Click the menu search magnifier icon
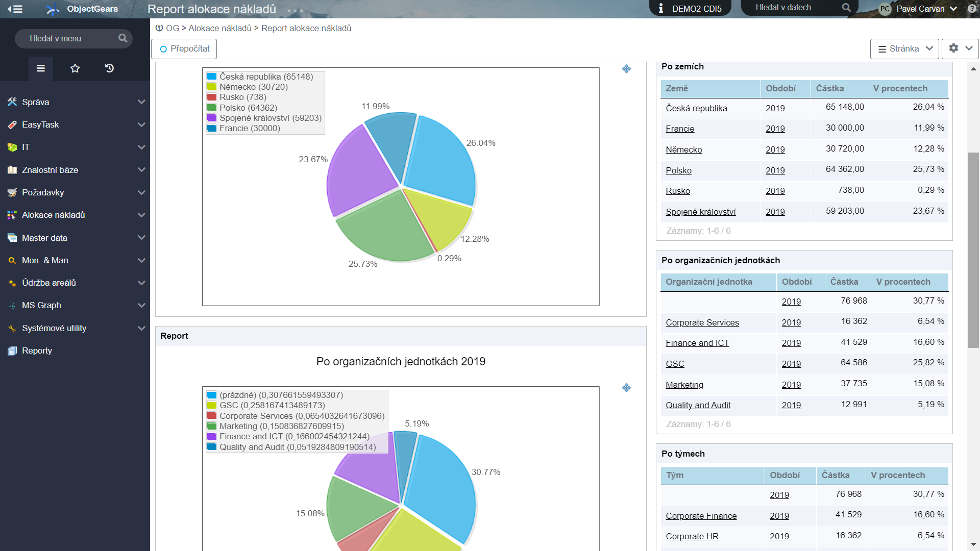 (122, 38)
